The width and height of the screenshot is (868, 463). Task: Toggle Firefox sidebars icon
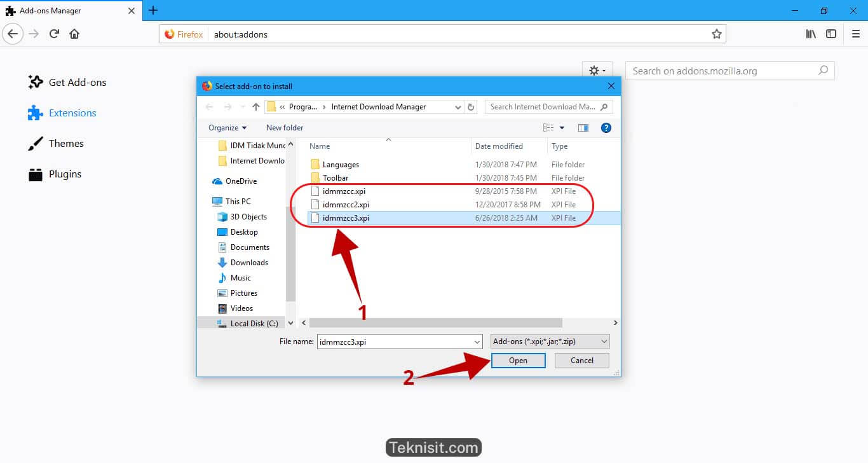point(831,34)
